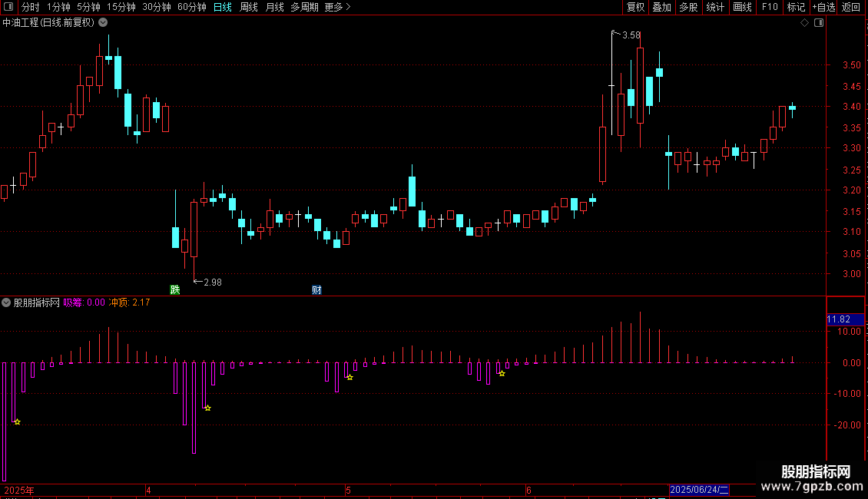The width and height of the screenshot is (868, 499).
Task: Select the 5分钟 period tab
Action: click(88, 7)
